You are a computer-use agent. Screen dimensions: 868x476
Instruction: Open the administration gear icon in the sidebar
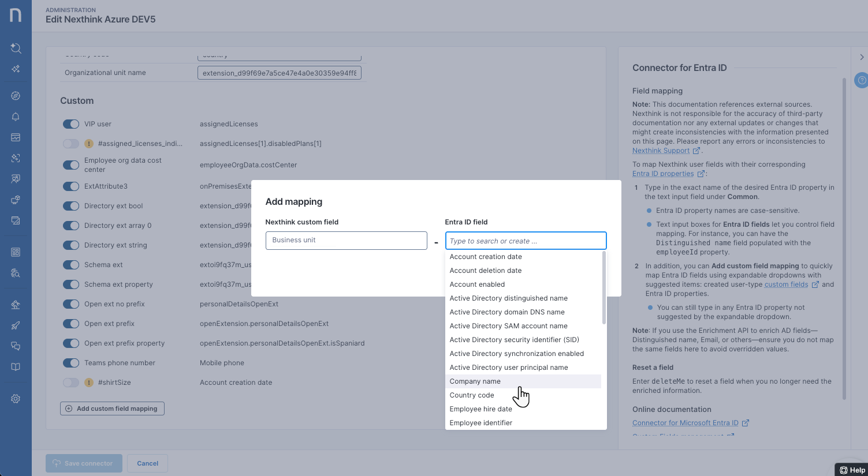tap(16, 399)
